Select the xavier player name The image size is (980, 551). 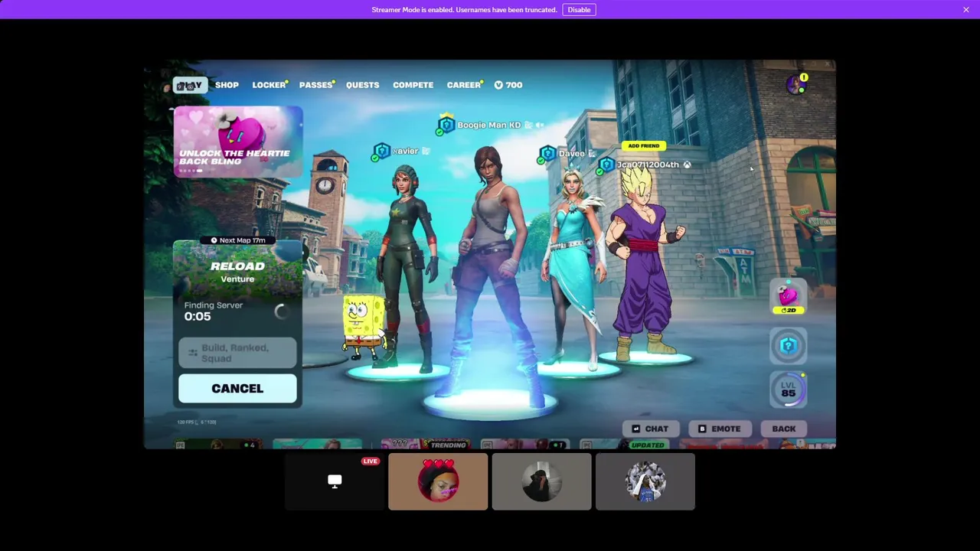tap(405, 151)
